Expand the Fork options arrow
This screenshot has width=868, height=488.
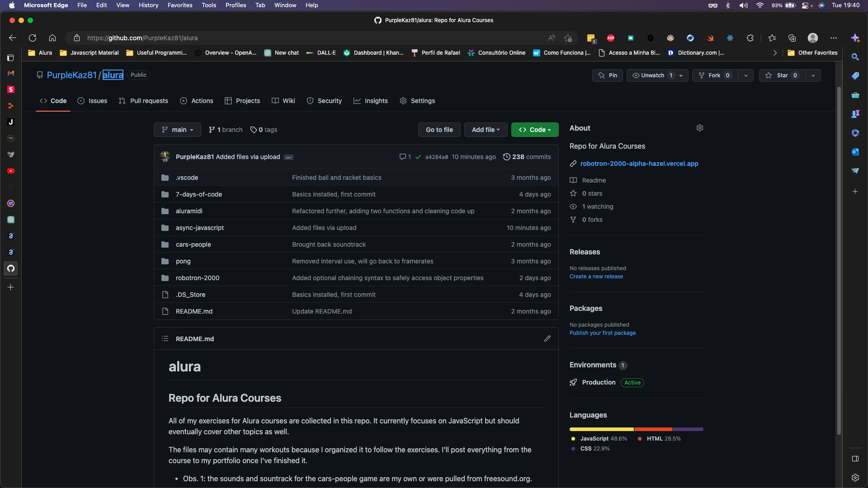[745, 75]
